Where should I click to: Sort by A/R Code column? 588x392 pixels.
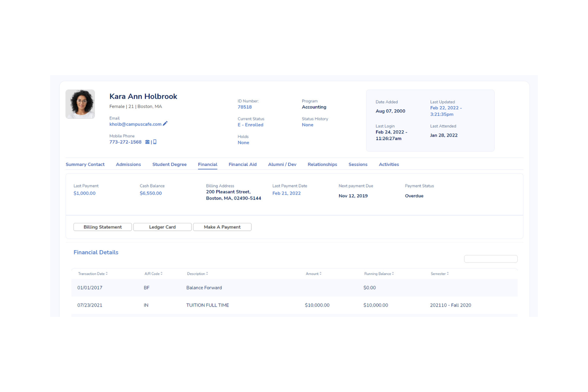click(153, 274)
